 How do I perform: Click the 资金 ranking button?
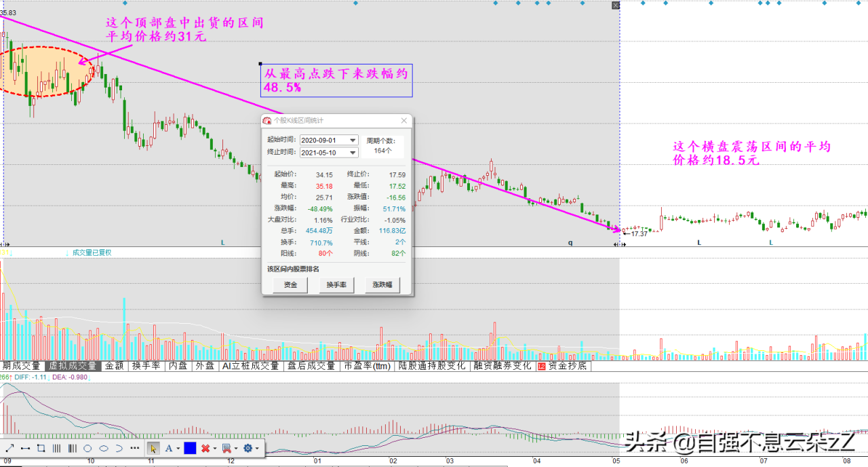coord(290,285)
